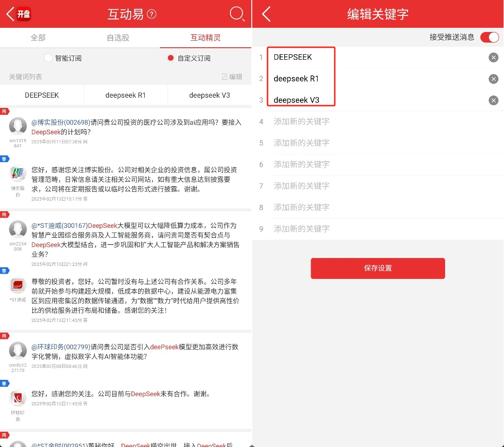
Task: Go back from 编辑关键字 screen
Action: pyautogui.click(x=266, y=14)
